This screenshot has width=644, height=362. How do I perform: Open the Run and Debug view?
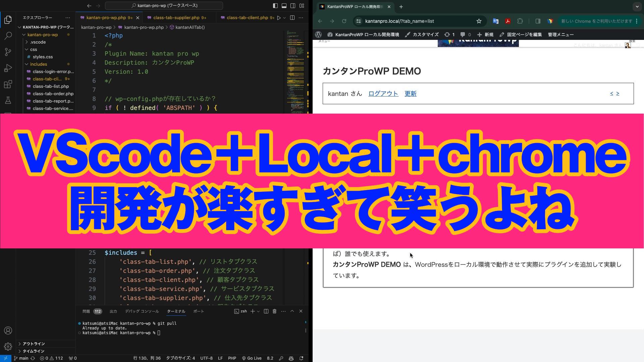[x=8, y=68]
